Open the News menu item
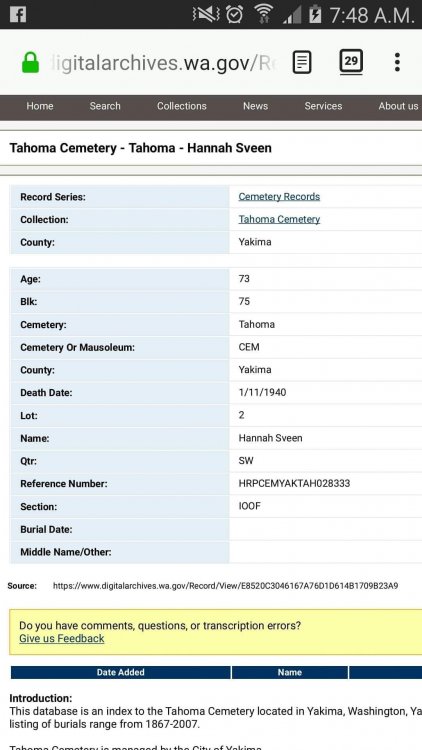 [x=255, y=106]
